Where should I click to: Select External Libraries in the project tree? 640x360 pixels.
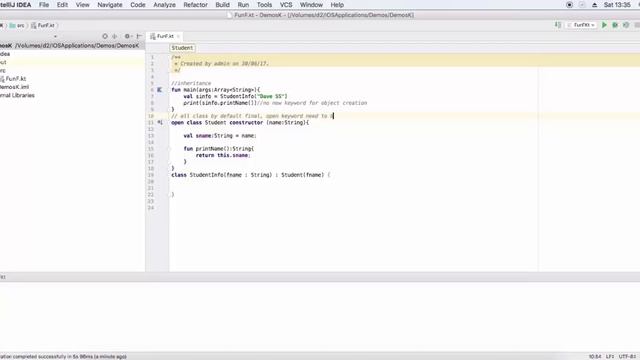[17, 95]
